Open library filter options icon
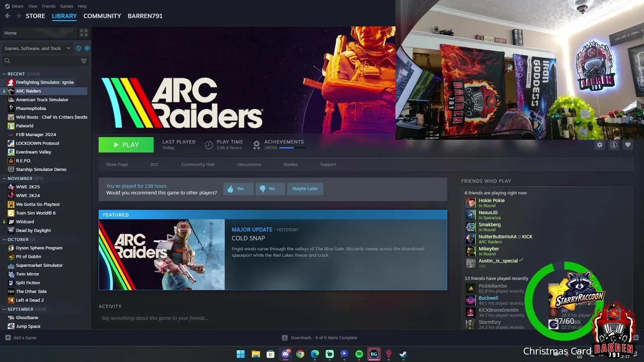Image resolution: width=644 pixels, height=362 pixels. point(84,61)
